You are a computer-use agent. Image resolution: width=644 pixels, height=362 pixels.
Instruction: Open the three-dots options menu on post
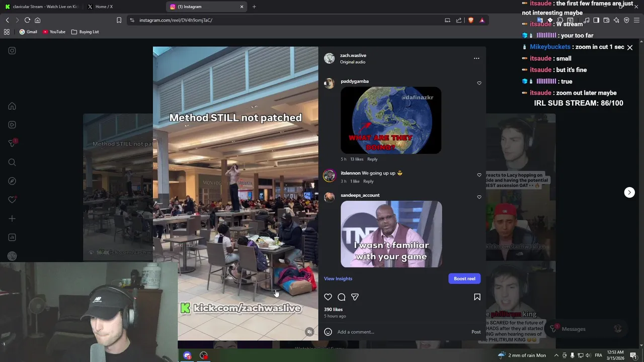point(476,58)
